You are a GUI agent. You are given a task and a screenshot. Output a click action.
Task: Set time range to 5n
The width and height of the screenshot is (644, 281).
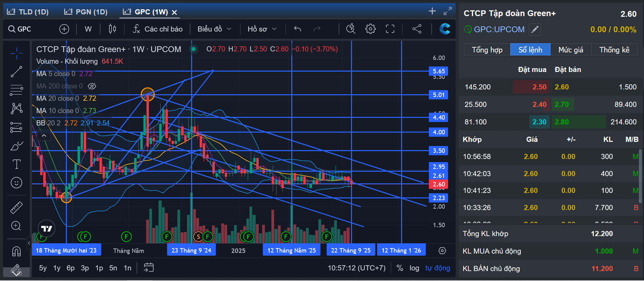point(113,268)
